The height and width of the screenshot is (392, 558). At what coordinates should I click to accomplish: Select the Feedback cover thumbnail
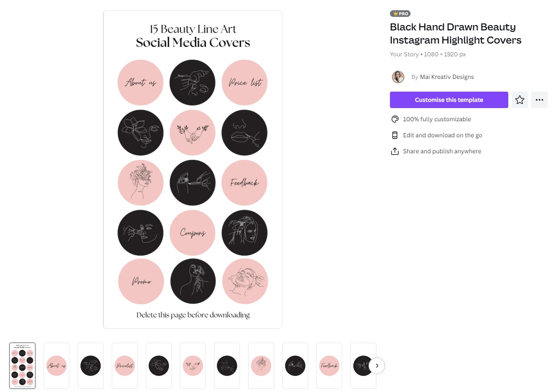[330, 366]
